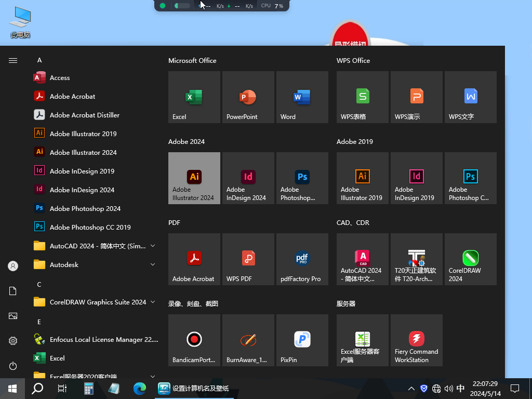Screen dimensions: 532x399
Task: Launch Adobe Photoshop 2024 from app list
Action: [x=95, y=208]
